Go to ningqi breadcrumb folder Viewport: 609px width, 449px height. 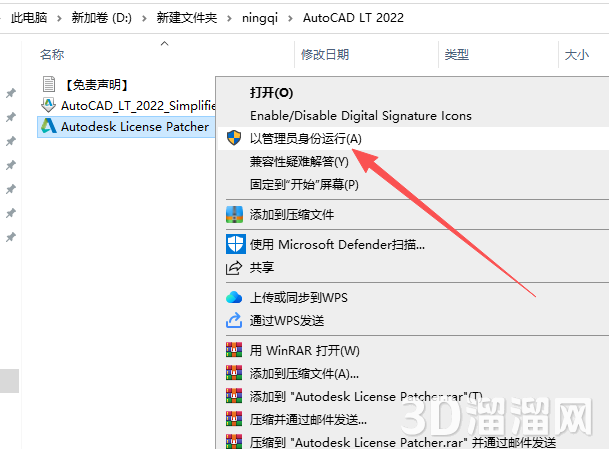(260, 17)
